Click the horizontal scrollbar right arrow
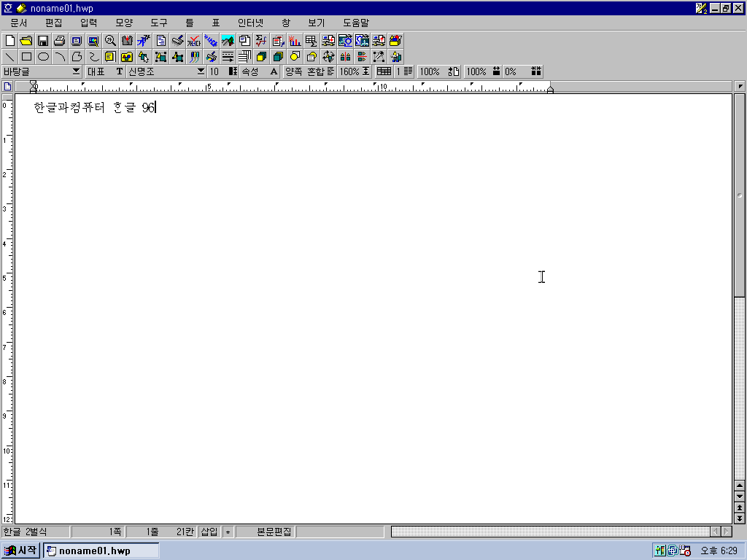The width and height of the screenshot is (747, 560). pyautogui.click(x=727, y=532)
